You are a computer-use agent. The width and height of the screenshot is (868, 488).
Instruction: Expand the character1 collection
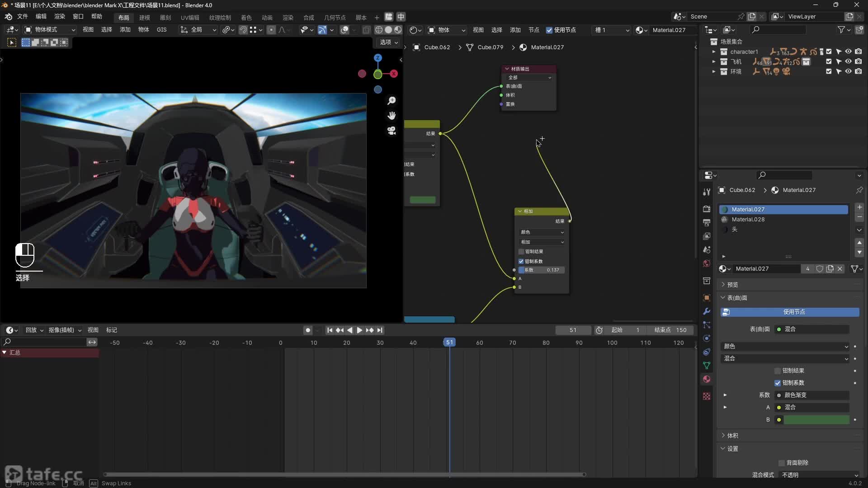(x=714, y=52)
